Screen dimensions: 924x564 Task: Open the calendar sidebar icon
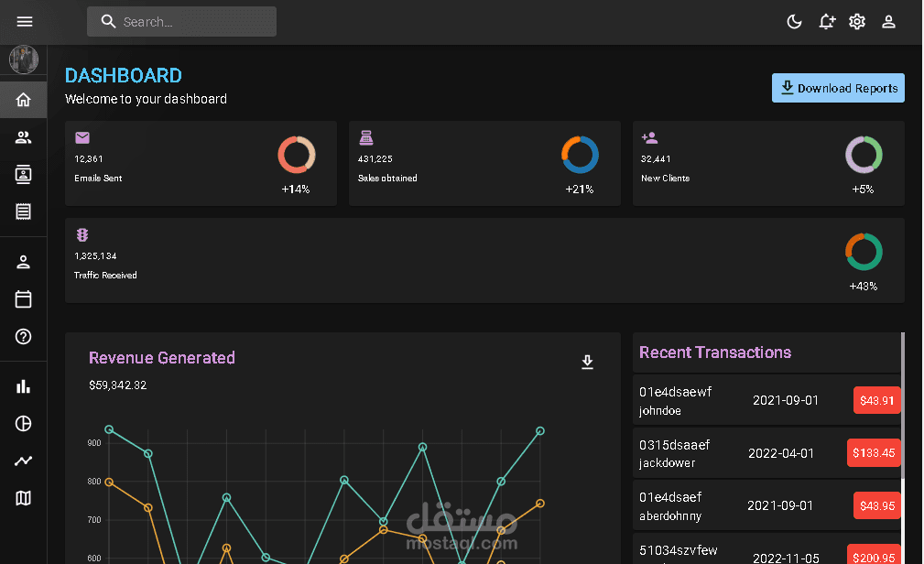24,299
